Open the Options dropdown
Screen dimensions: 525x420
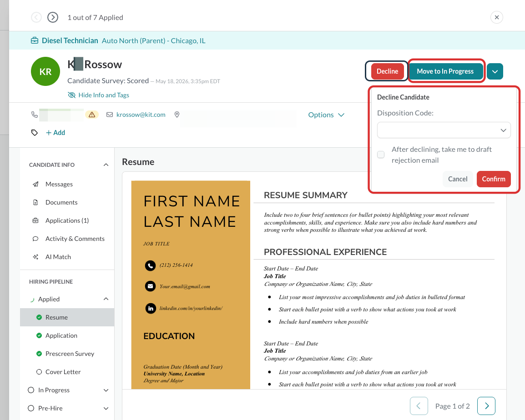point(326,115)
